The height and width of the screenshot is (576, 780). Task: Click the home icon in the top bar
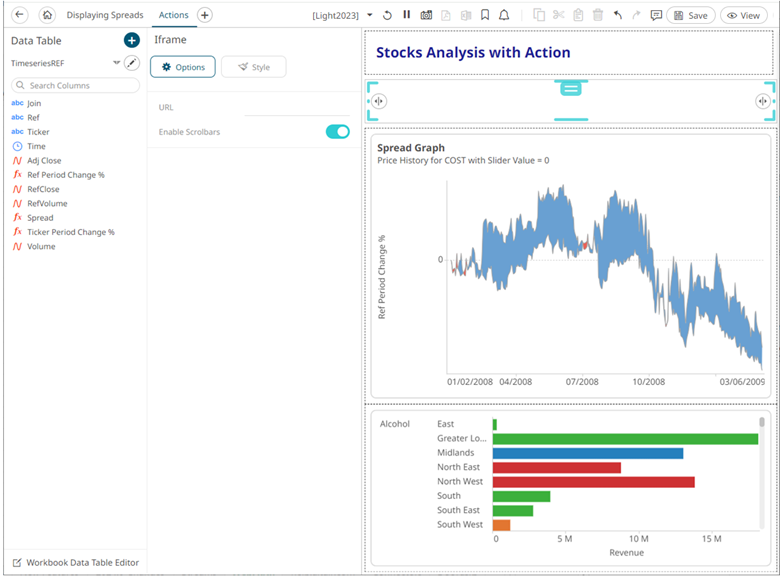pos(46,15)
